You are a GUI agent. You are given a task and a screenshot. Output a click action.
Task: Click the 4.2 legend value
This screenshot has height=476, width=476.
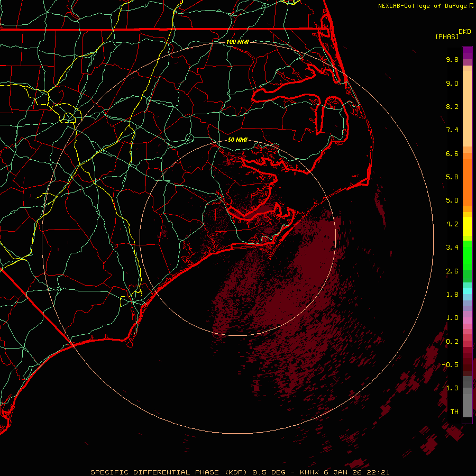click(x=452, y=224)
